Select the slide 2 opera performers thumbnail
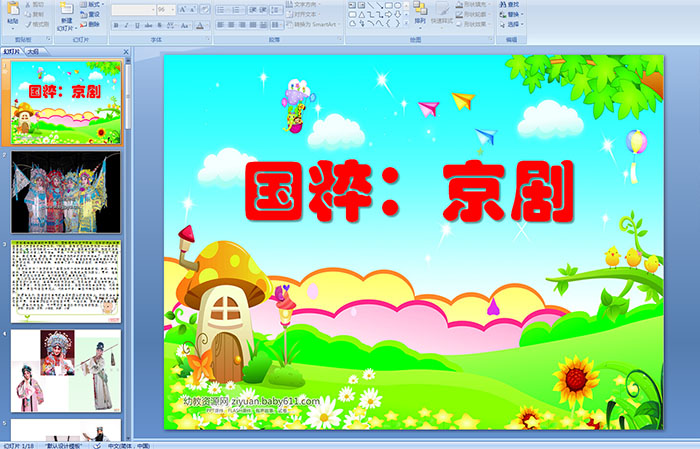The height and width of the screenshot is (449, 700). click(65, 192)
